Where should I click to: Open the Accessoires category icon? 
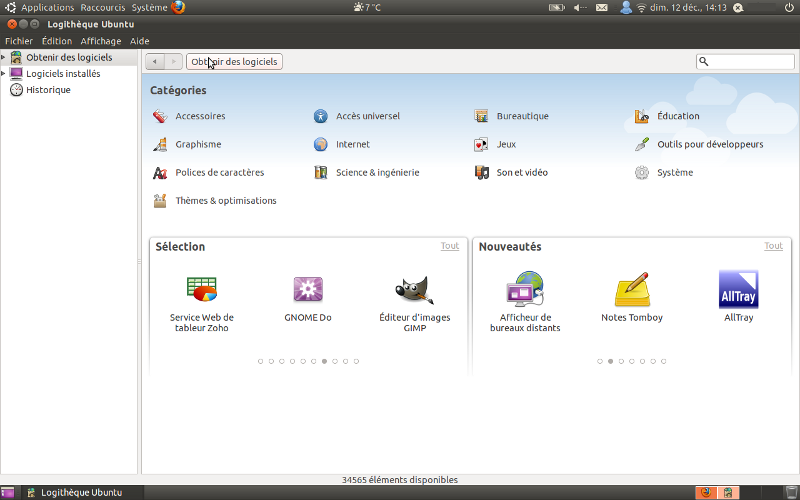(160, 116)
